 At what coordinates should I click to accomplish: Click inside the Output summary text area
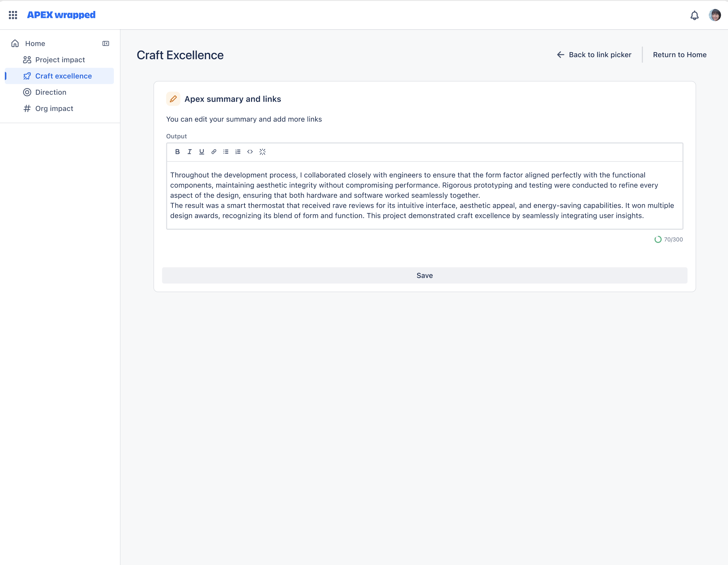click(x=424, y=195)
